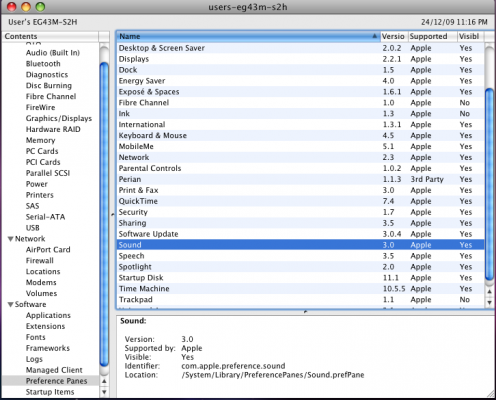The height and width of the screenshot is (400, 496).
Task: Select the Perian 3rd Party row
Action: [300, 179]
